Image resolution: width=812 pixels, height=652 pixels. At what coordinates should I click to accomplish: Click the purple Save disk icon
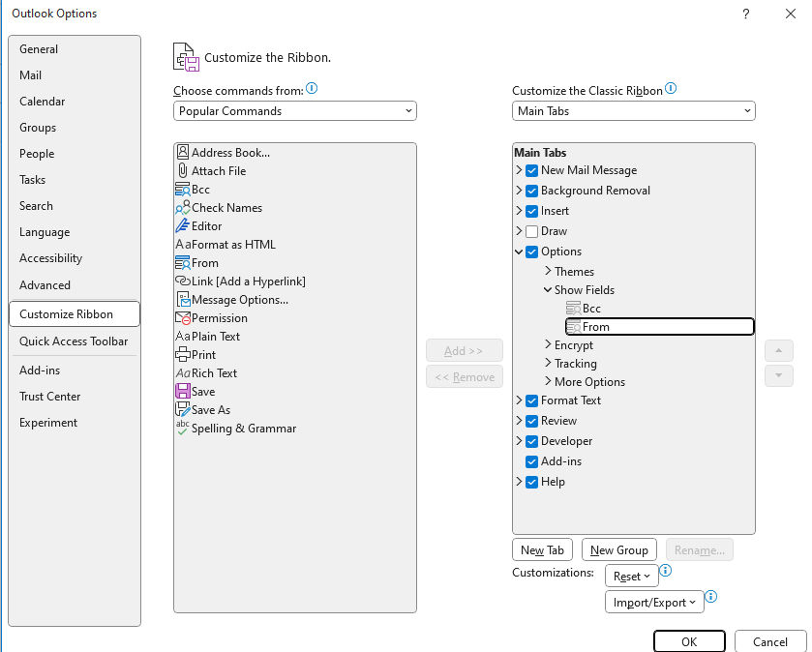(183, 391)
